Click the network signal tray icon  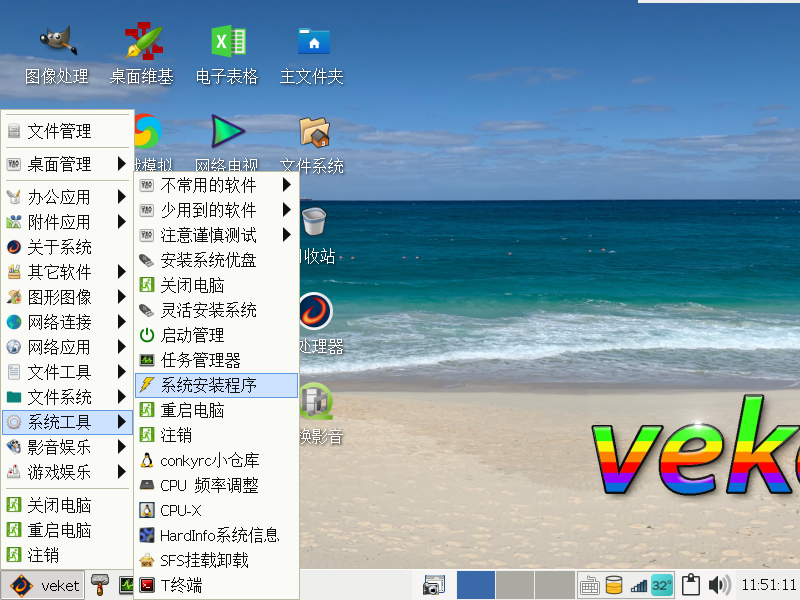coord(639,586)
